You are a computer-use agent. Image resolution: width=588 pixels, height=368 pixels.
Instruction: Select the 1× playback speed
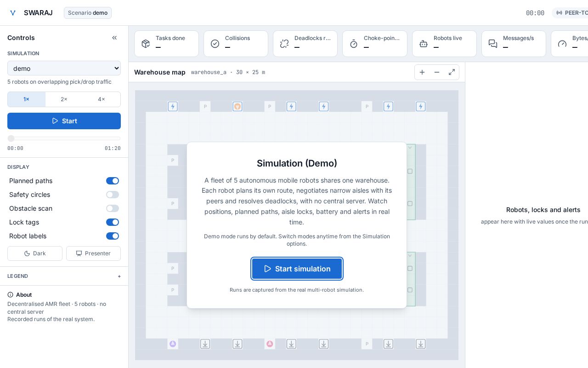coord(26,99)
